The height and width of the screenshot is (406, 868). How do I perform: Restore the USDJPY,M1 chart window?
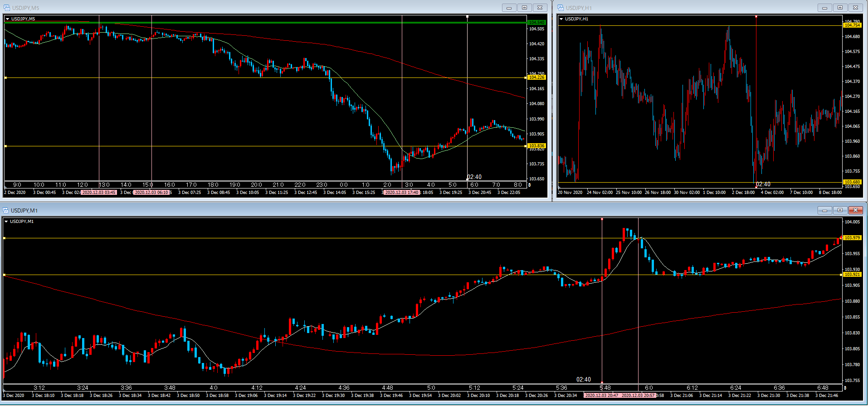click(x=840, y=210)
